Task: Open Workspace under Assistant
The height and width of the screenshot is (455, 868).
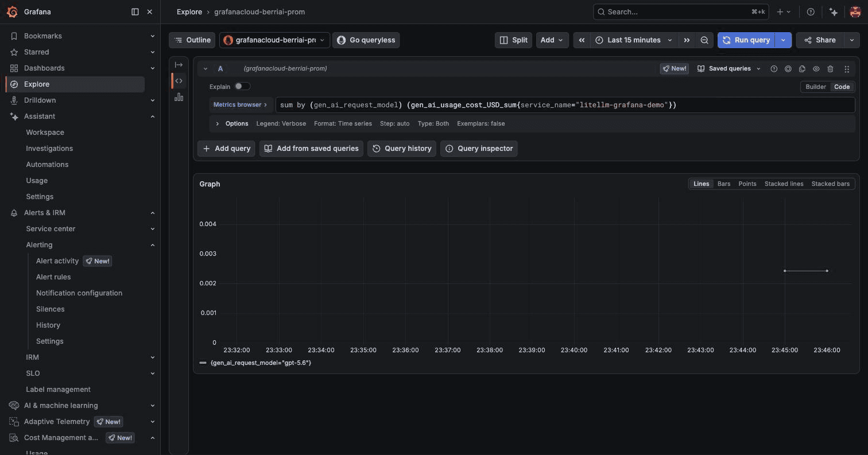Action: pyautogui.click(x=45, y=133)
